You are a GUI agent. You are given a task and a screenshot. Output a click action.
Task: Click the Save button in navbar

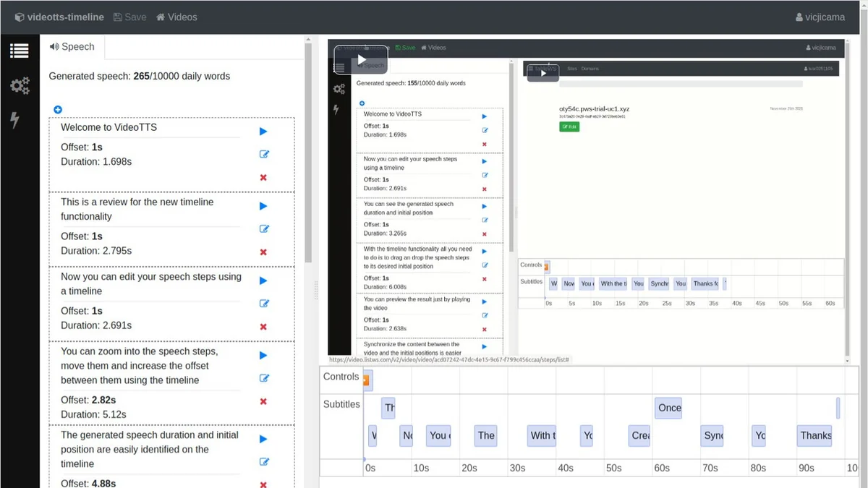129,17
